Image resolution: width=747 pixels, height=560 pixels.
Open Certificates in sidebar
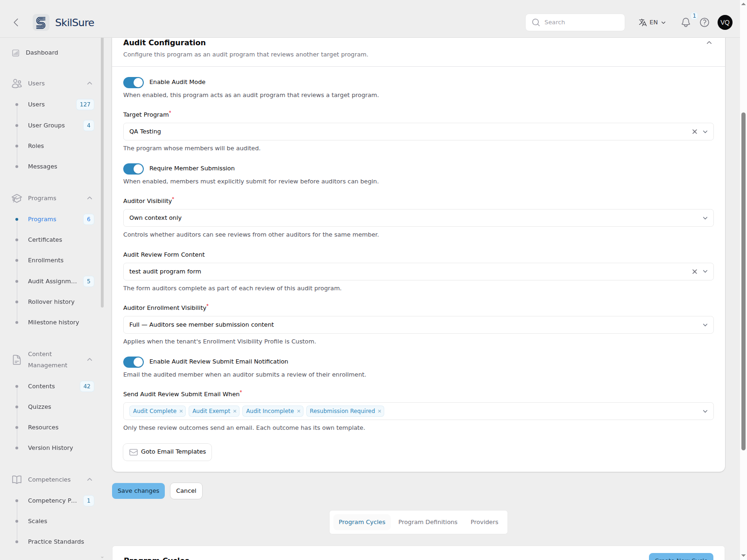[45, 240]
